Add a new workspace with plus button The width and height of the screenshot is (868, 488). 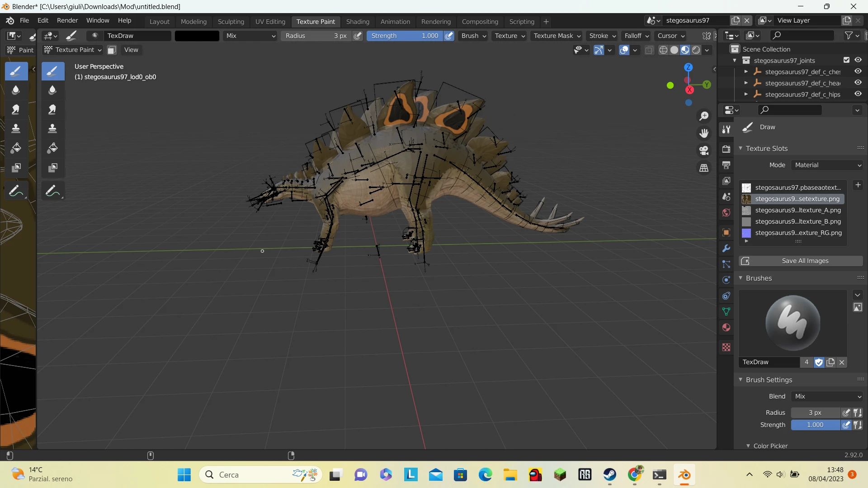pyautogui.click(x=546, y=22)
